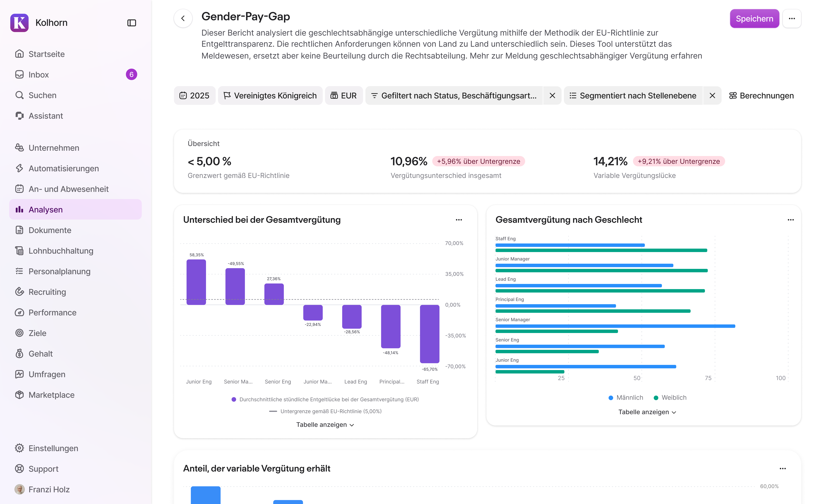Click the Speichern button
The width and height of the screenshot is (824, 504).
tap(755, 18)
